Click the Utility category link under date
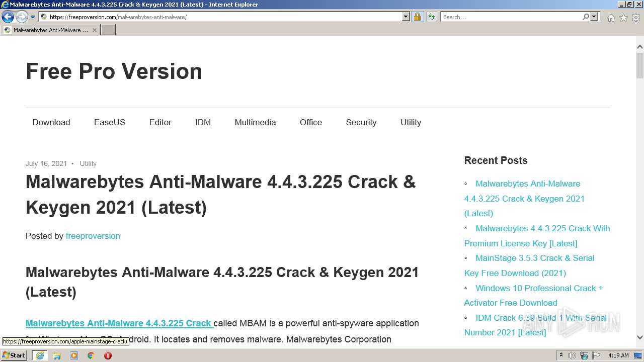 click(x=88, y=163)
